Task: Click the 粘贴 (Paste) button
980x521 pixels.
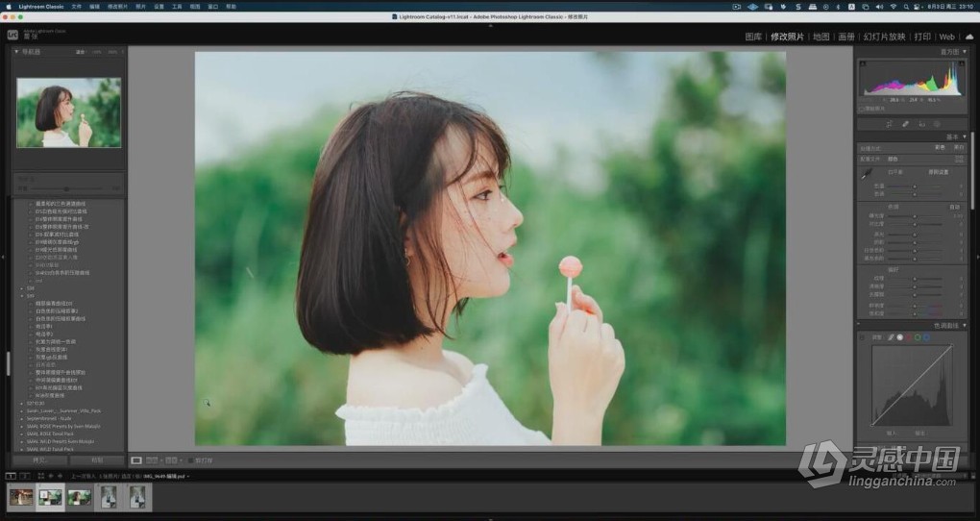Action: (95, 460)
